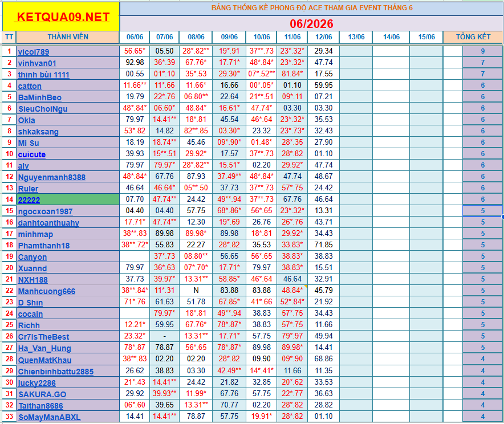Open member link Richh

pyautogui.click(x=29, y=325)
